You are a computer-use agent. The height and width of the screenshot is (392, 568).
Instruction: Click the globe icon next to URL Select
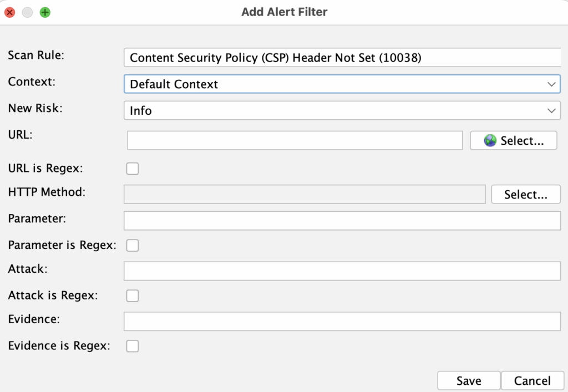[x=489, y=140]
